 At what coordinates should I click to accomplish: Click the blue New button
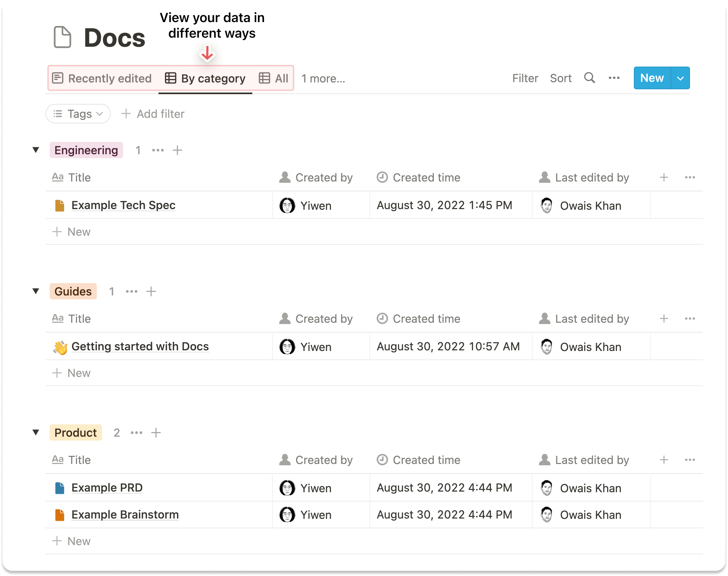click(x=652, y=78)
